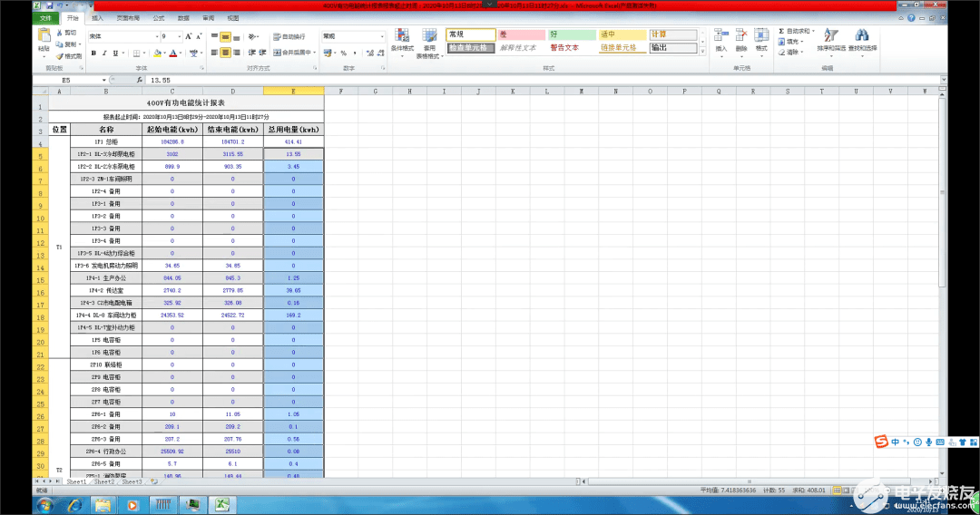Open Internet Explorer from the taskbar

pyautogui.click(x=74, y=505)
